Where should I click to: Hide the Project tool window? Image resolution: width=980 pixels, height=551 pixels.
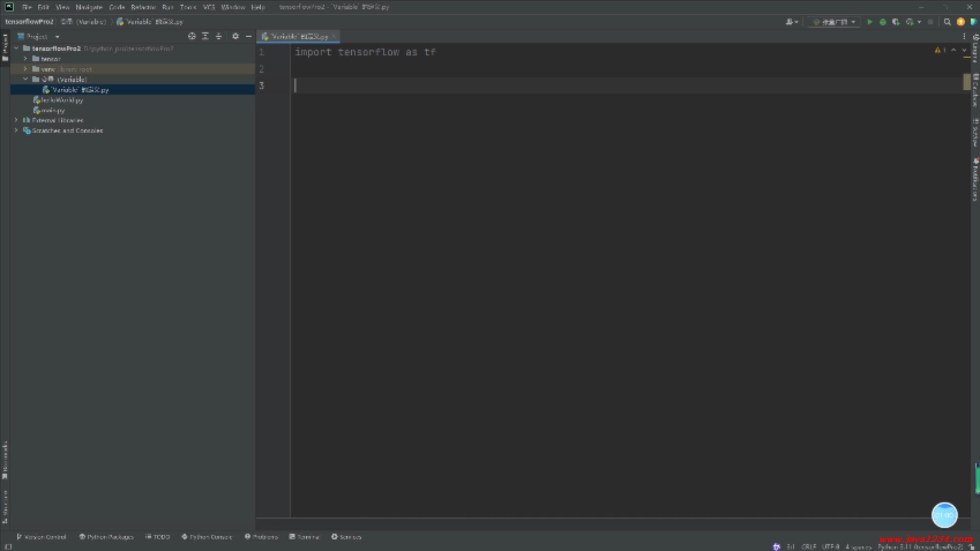(249, 36)
